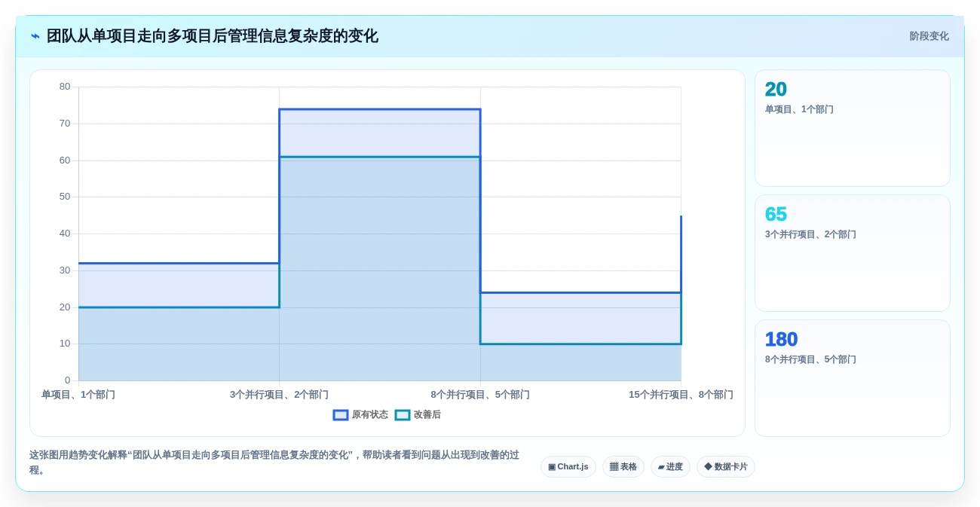Click x-axis label 3个并行项目、2个部门

pos(279,395)
